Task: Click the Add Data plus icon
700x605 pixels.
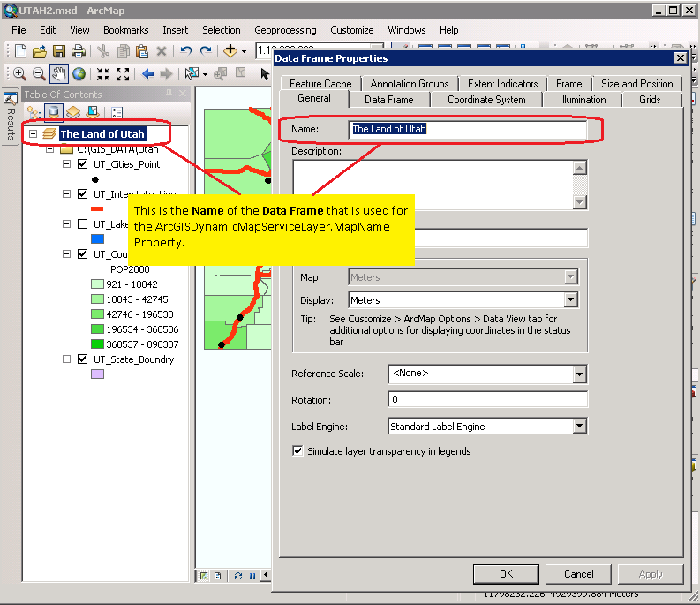Action: tap(230, 51)
